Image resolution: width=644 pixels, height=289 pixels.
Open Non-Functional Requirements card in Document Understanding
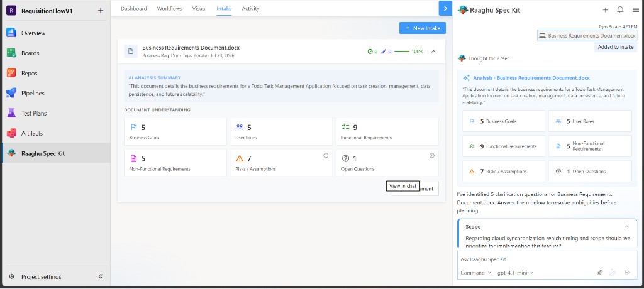(x=175, y=163)
